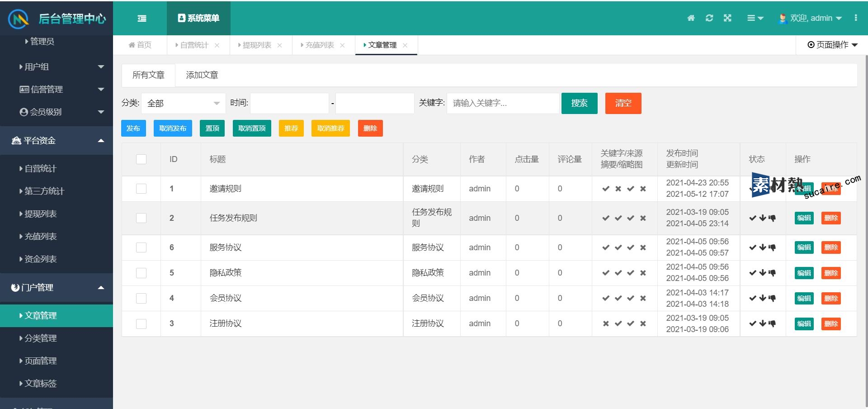Open the list-style dropdown in top bar

tap(755, 18)
